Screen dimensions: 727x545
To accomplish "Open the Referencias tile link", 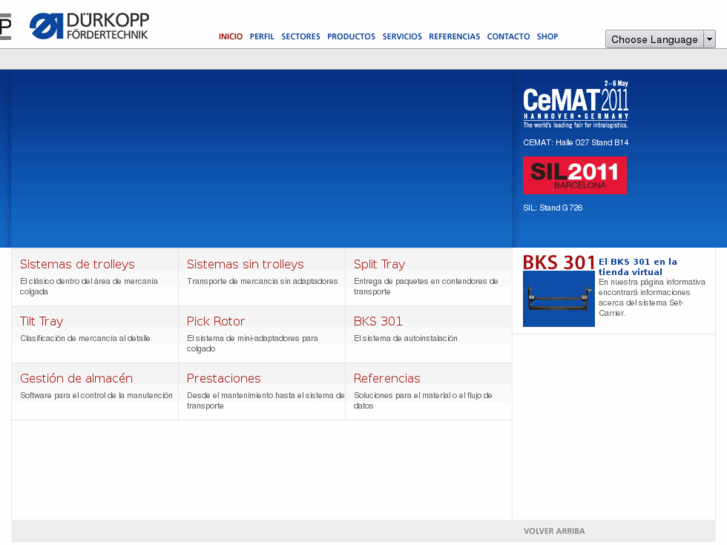I will (x=387, y=378).
